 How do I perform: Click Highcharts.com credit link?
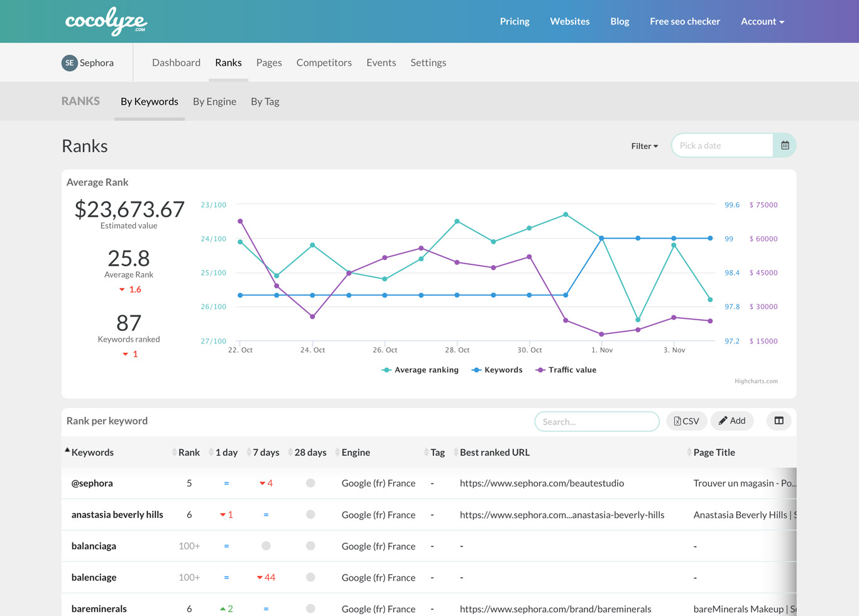point(756,381)
